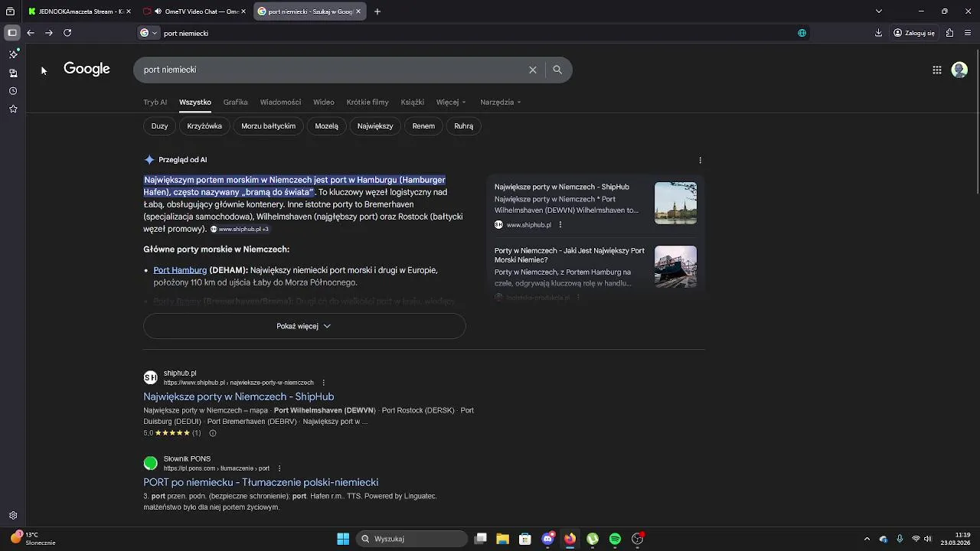The image size is (980, 551).
Task: Click the Zaloguj się button
Action: coord(914,33)
